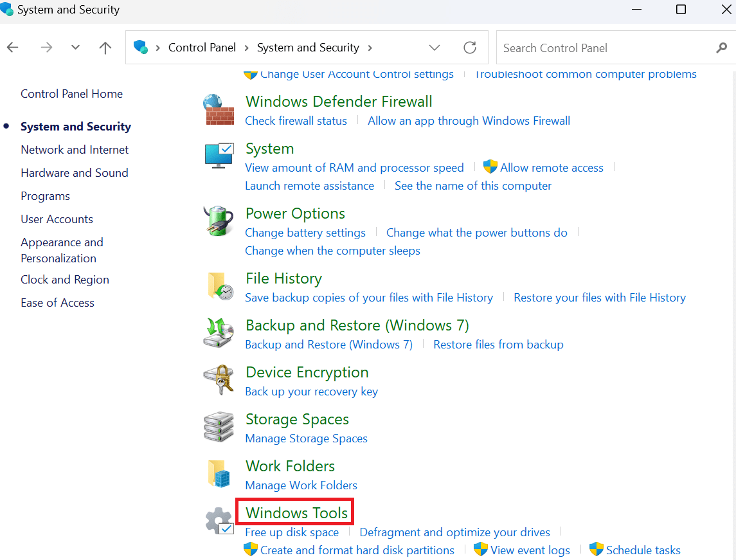The height and width of the screenshot is (560, 736).
Task: Click shield icon beside Schedule tasks
Action: (x=596, y=548)
